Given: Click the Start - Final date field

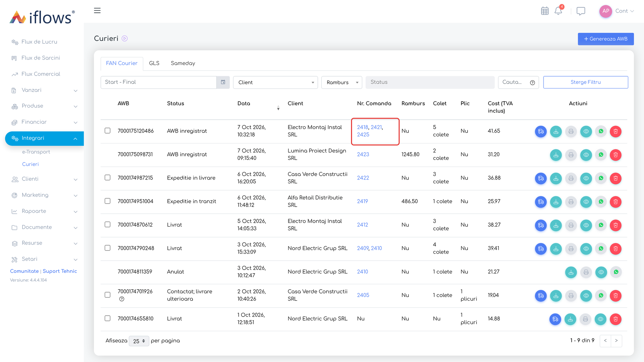Looking at the screenshot, I should tap(158, 82).
